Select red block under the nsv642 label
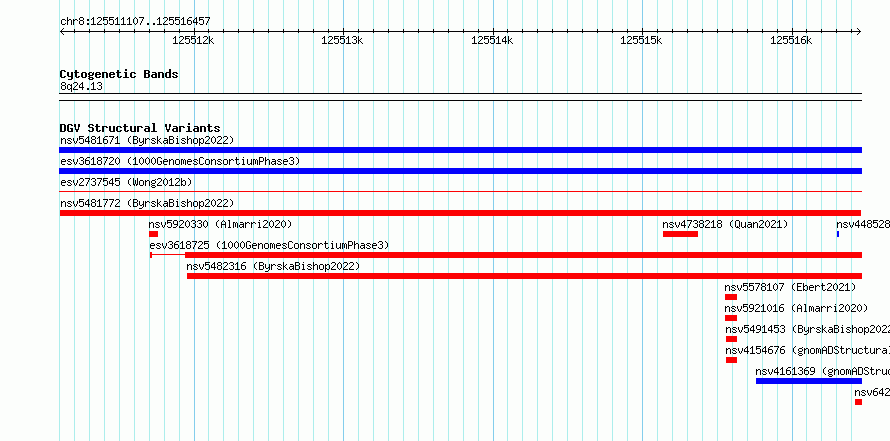Screen dimensions: 890x441 (x=858, y=402)
